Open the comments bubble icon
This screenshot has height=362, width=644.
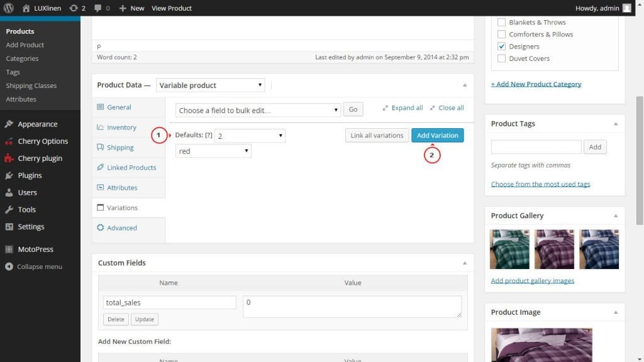tap(98, 8)
